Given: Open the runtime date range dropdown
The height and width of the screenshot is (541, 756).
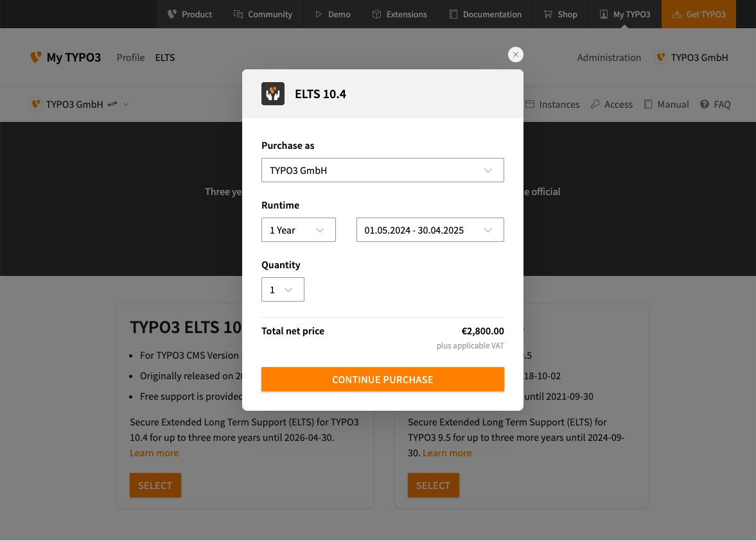Looking at the screenshot, I should click(x=430, y=230).
